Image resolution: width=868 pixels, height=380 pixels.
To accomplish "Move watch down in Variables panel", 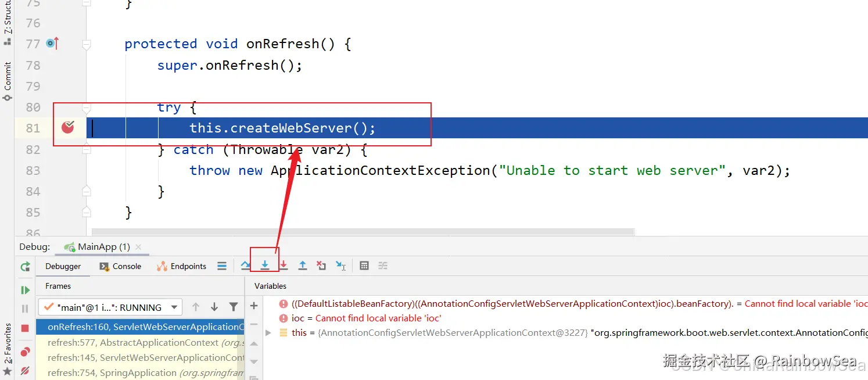I will coord(254,361).
